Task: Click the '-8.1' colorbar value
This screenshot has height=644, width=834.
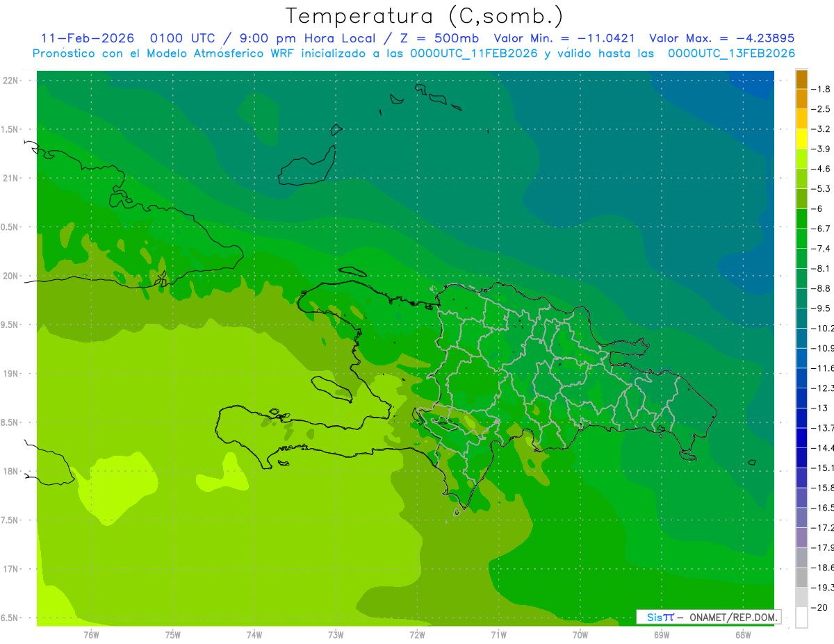Action: [x=822, y=268]
